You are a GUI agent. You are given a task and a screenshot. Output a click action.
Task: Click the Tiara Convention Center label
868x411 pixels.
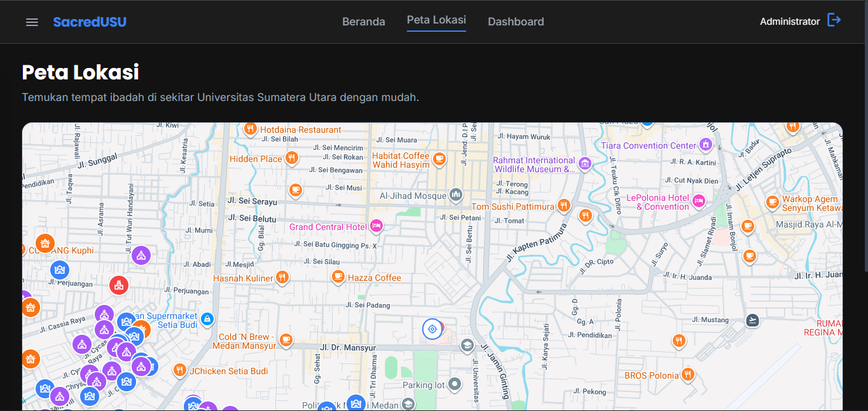point(649,145)
